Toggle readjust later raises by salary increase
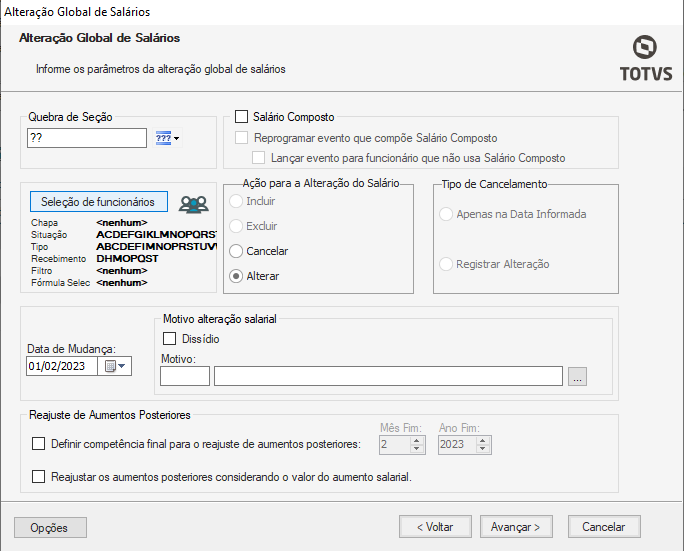Viewport: 684px width, 551px height. (x=39, y=477)
